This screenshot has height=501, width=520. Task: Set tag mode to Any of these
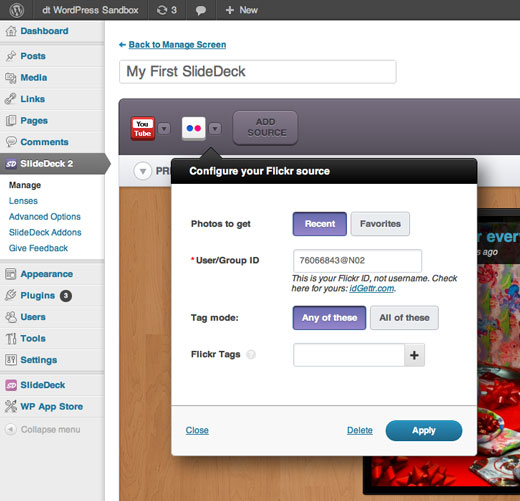[329, 318]
